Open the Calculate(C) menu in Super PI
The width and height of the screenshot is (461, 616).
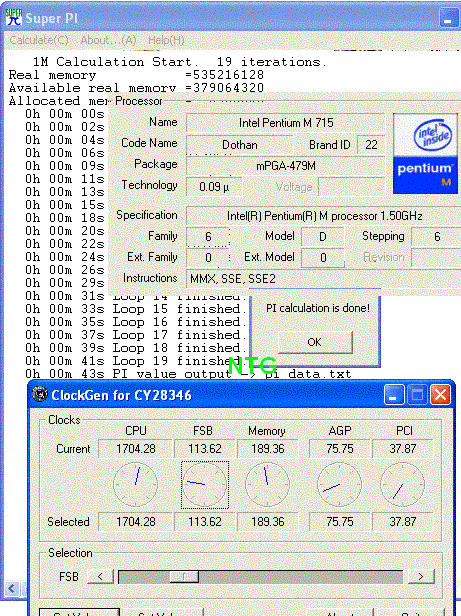click(x=39, y=40)
